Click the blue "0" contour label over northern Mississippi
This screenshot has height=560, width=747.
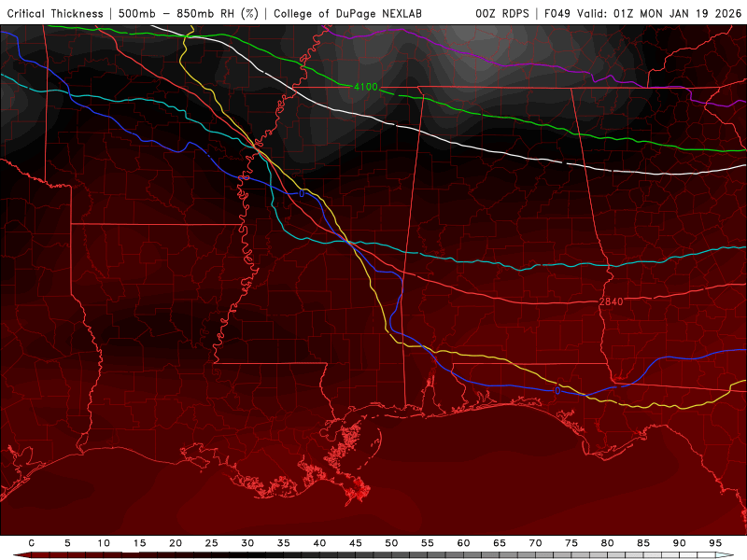tap(302, 193)
